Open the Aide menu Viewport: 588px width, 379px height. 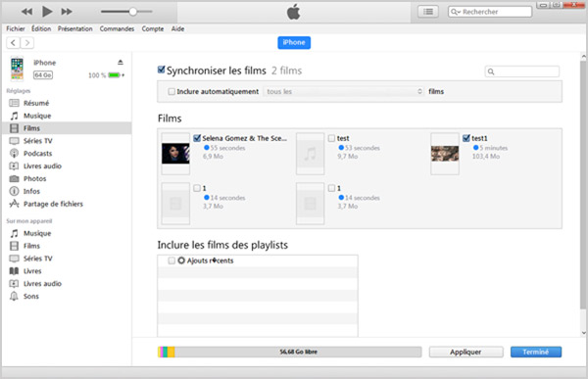point(177,28)
